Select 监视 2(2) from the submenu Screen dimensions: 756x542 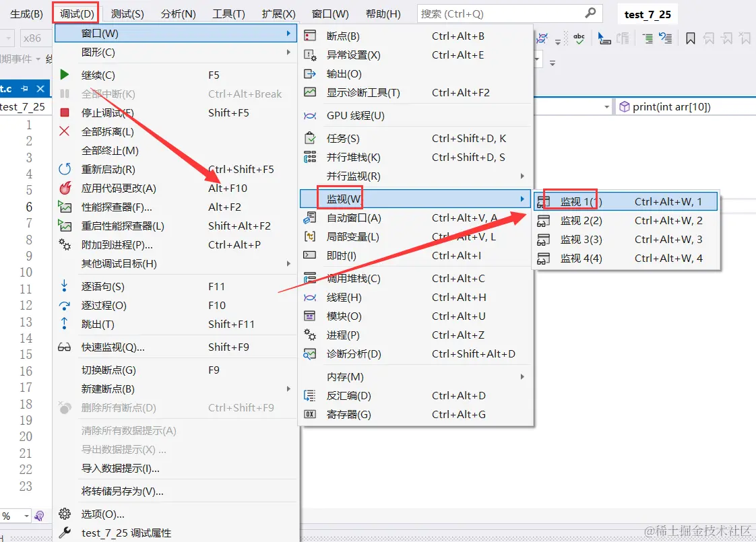627,221
